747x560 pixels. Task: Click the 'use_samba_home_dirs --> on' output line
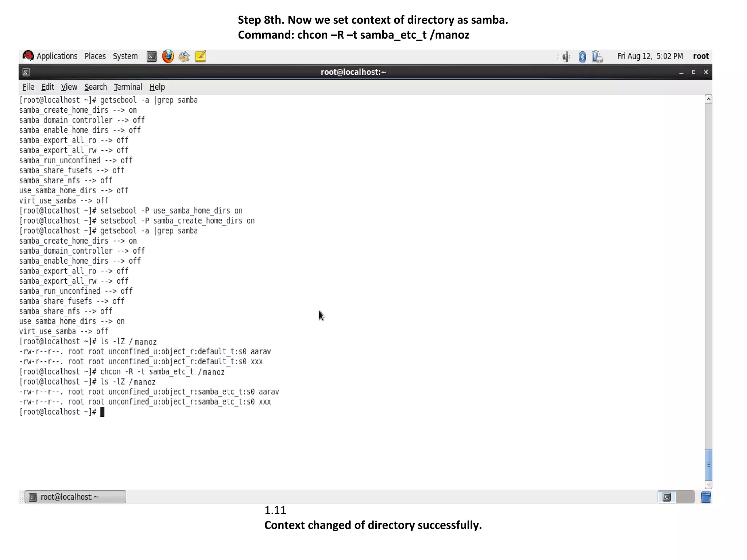click(72, 322)
